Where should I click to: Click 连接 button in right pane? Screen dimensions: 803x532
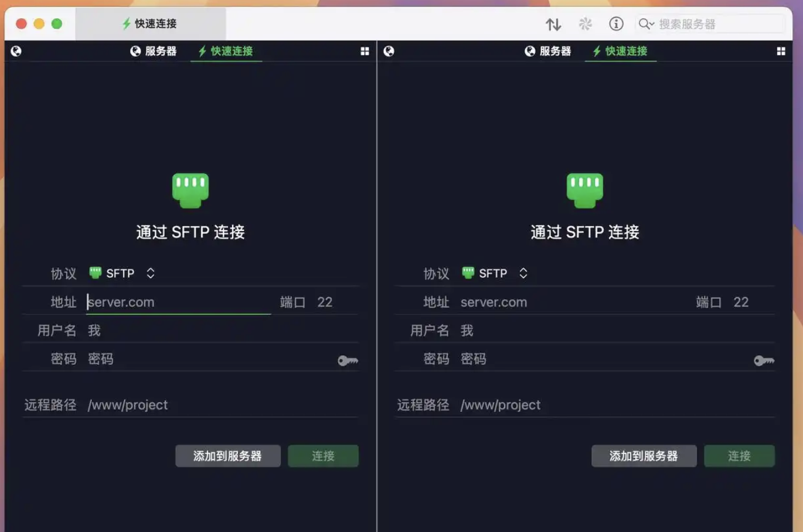pyautogui.click(x=739, y=456)
